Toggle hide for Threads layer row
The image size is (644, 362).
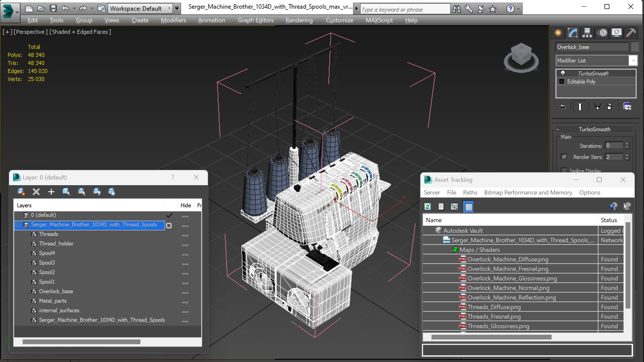(x=185, y=236)
